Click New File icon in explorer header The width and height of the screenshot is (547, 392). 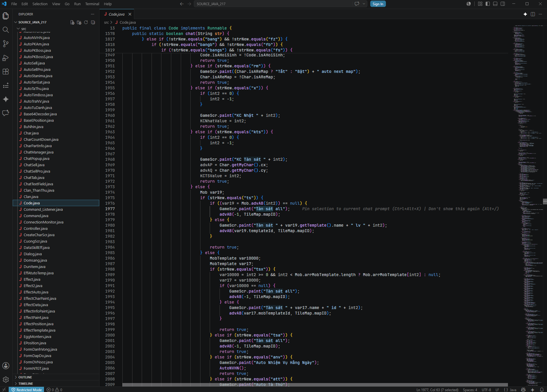pos(72,22)
